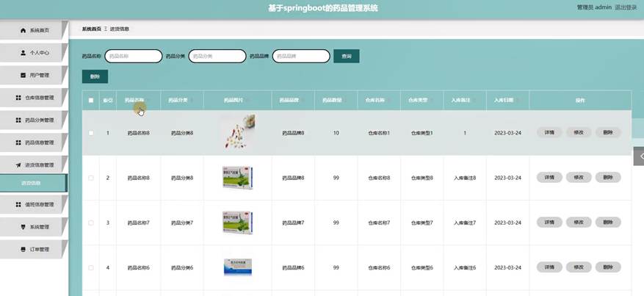This screenshot has width=644, height=296.
Task: Open 详情 for row 4 (药品名称6)
Action: click(549, 267)
